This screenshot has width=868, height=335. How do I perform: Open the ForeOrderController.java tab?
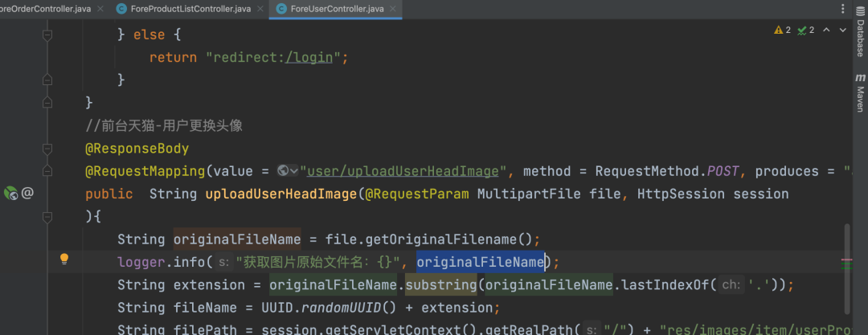point(45,9)
